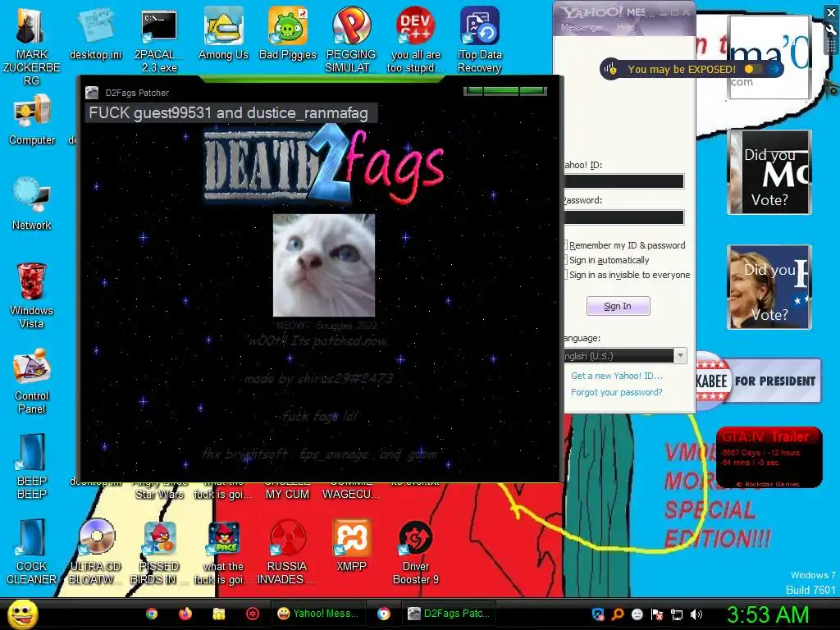
Task: Click the network tray icon
Action: pyautogui.click(x=677, y=614)
